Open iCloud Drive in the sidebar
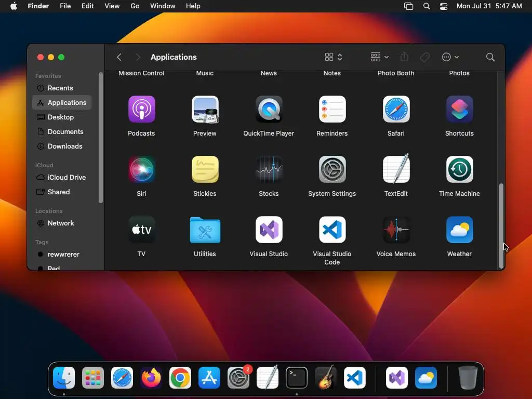Viewport: 532px width, 399px height. [x=62, y=178]
